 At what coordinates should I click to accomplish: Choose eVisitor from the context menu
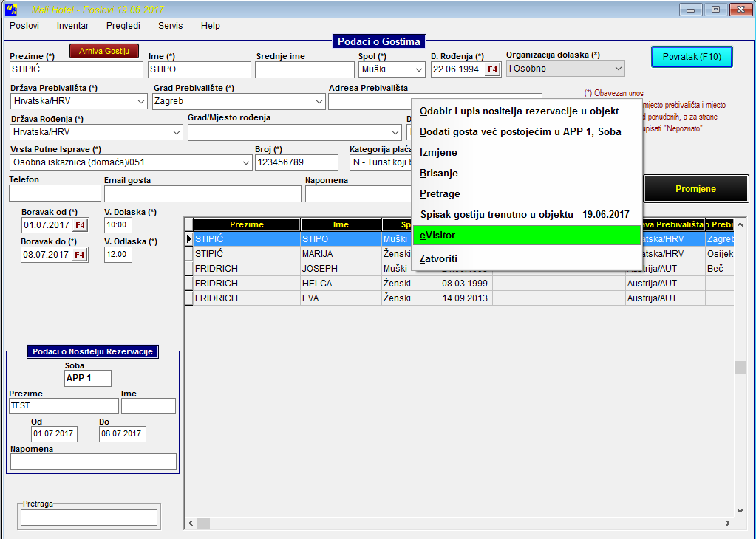[526, 235]
